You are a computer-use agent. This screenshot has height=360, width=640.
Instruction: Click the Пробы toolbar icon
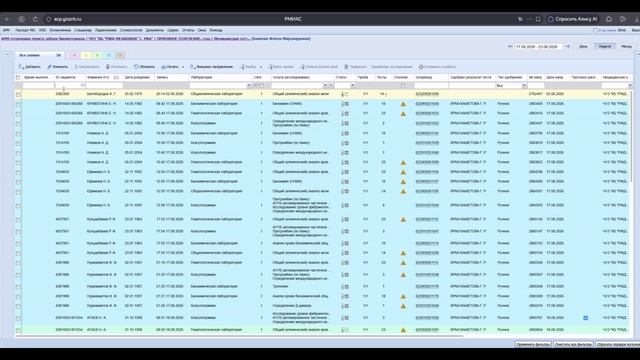pos(242,67)
